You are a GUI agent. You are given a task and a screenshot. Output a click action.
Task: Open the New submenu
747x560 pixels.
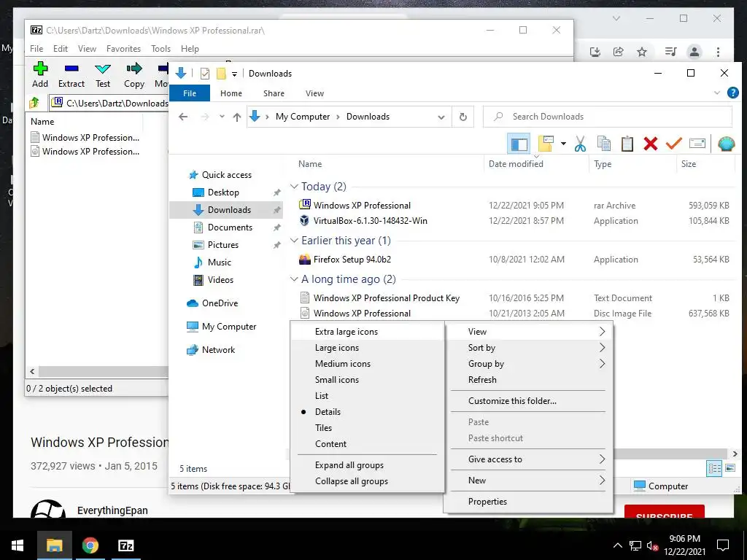pyautogui.click(x=528, y=481)
